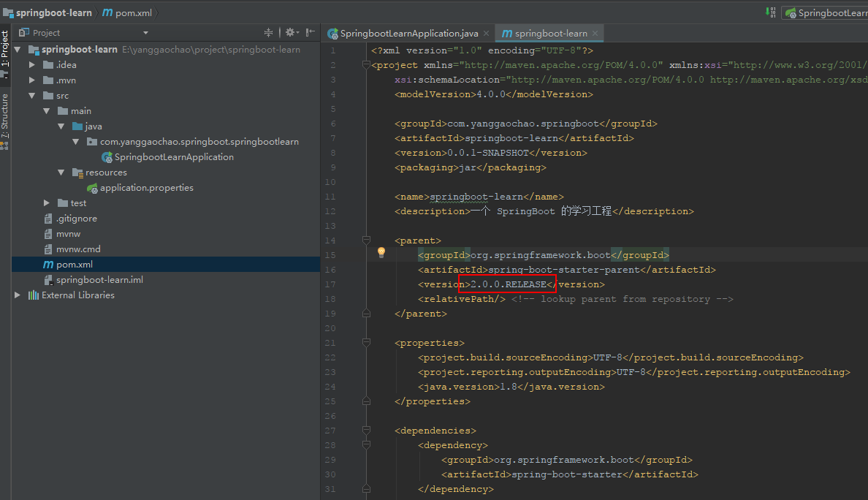Collapse the main folder
The height and width of the screenshot is (500, 868).
pos(47,110)
